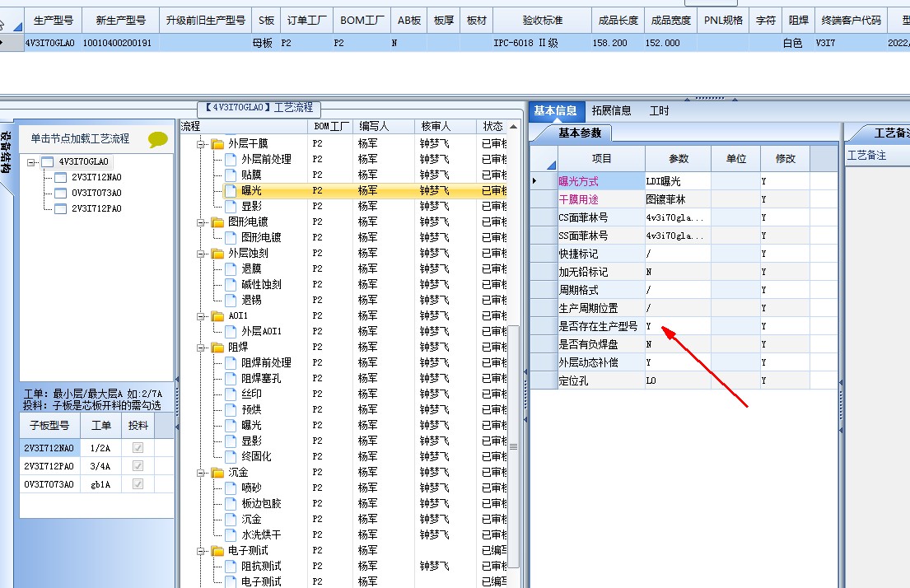
Task: Click the 流程 column header
Action: point(244,126)
